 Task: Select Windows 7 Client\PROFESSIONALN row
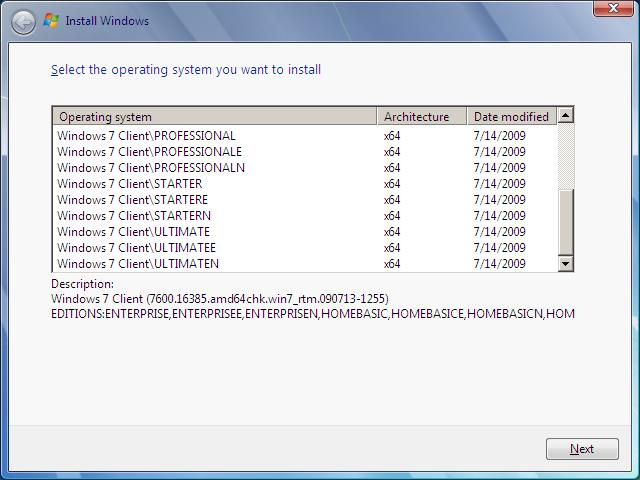point(304,167)
